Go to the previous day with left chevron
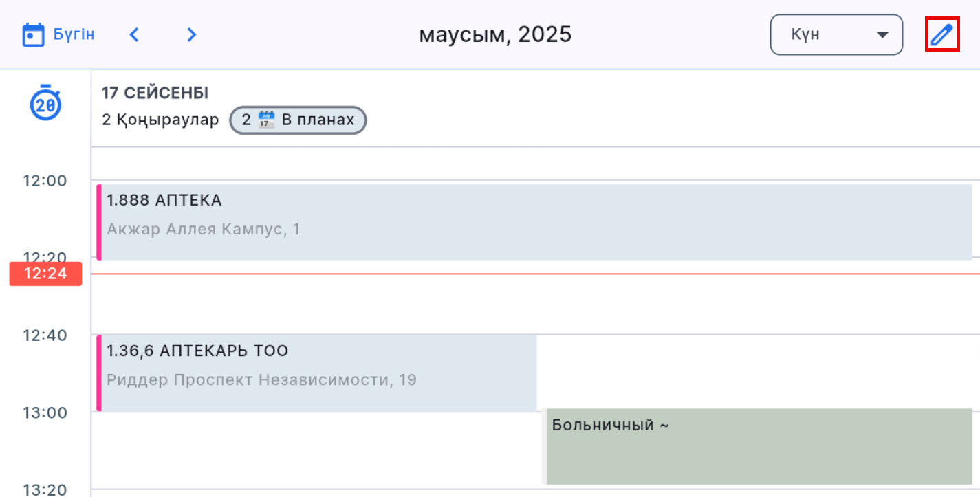Screen dimensions: 980x497 (x=135, y=34)
